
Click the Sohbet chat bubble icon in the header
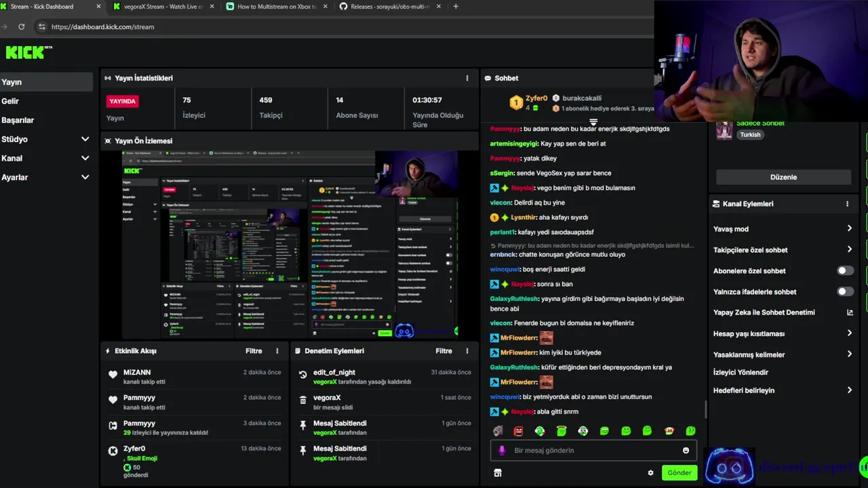488,78
